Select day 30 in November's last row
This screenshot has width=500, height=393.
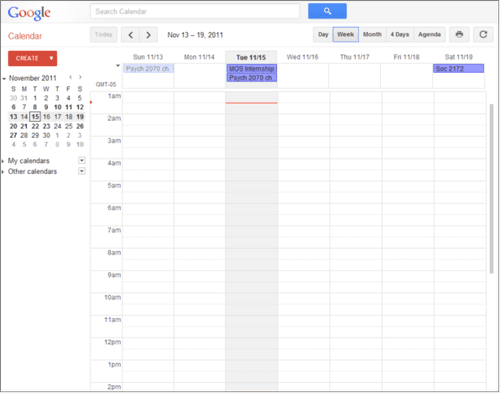[x=46, y=135]
